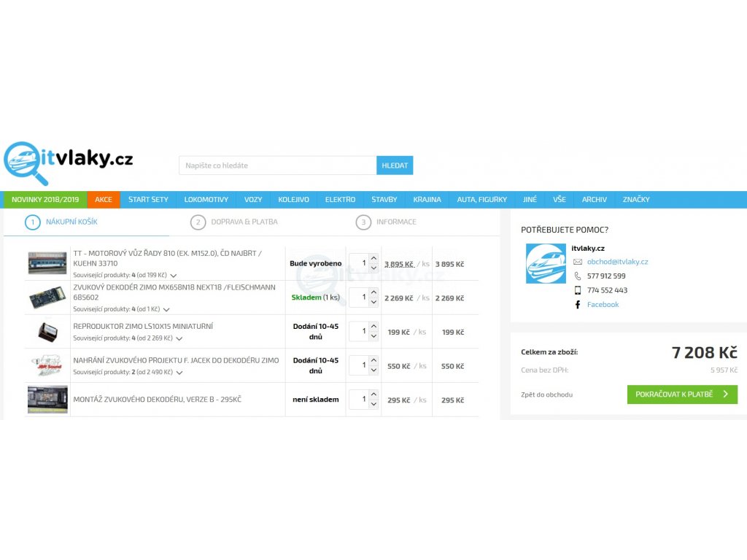The image size is (747, 560).
Task: Open the Akce menu item
Action: (x=104, y=200)
